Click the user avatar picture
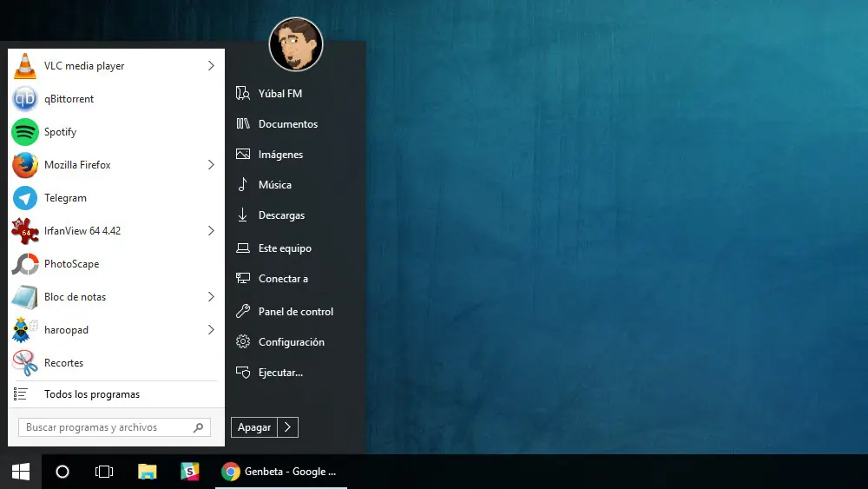This screenshot has width=868, height=489. click(x=296, y=44)
